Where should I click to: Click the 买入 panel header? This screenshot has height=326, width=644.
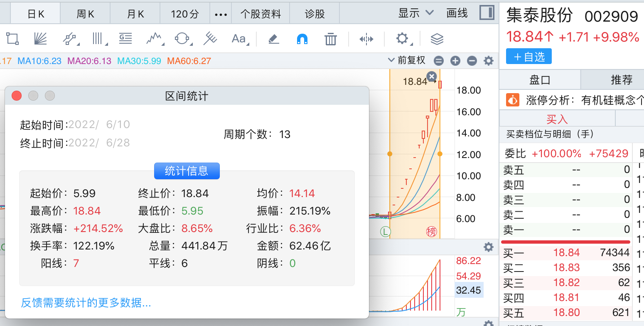click(557, 119)
